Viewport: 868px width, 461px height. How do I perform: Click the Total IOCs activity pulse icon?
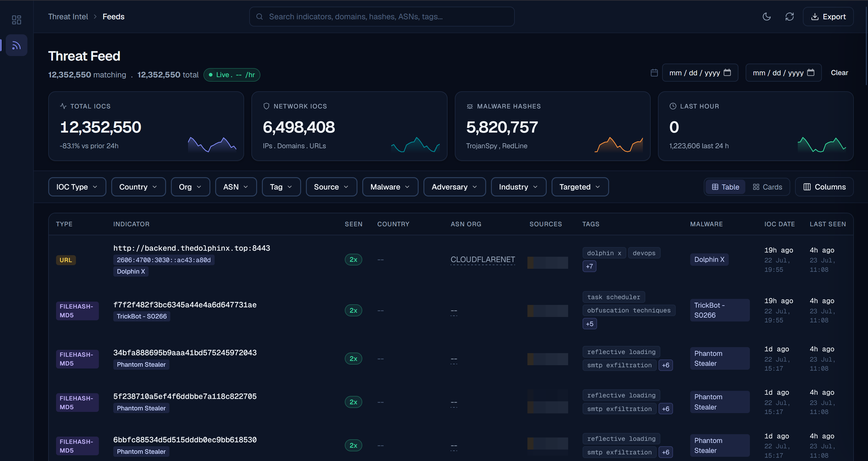coord(63,106)
